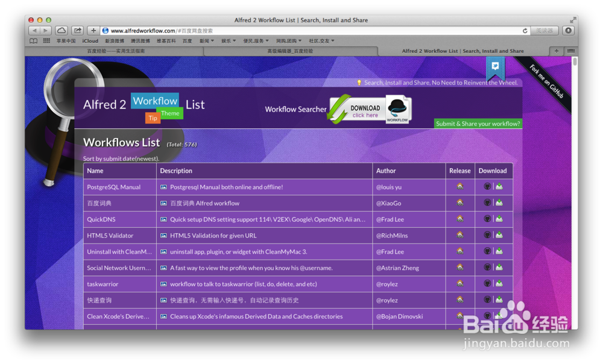Show screenshot icon for PostgreSQL Manual description
The image size is (603, 364).
click(x=163, y=187)
